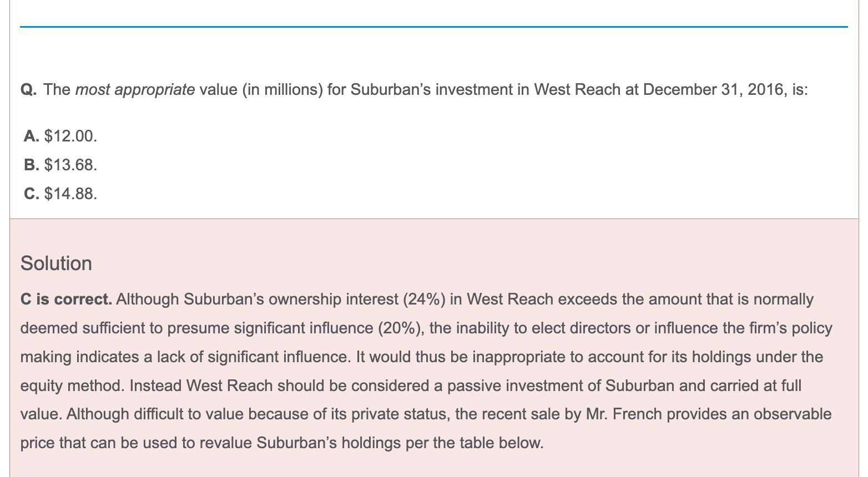Image resolution: width=868 pixels, height=477 pixels.
Task: Click '(in millions)' in the question
Action: click(x=282, y=89)
